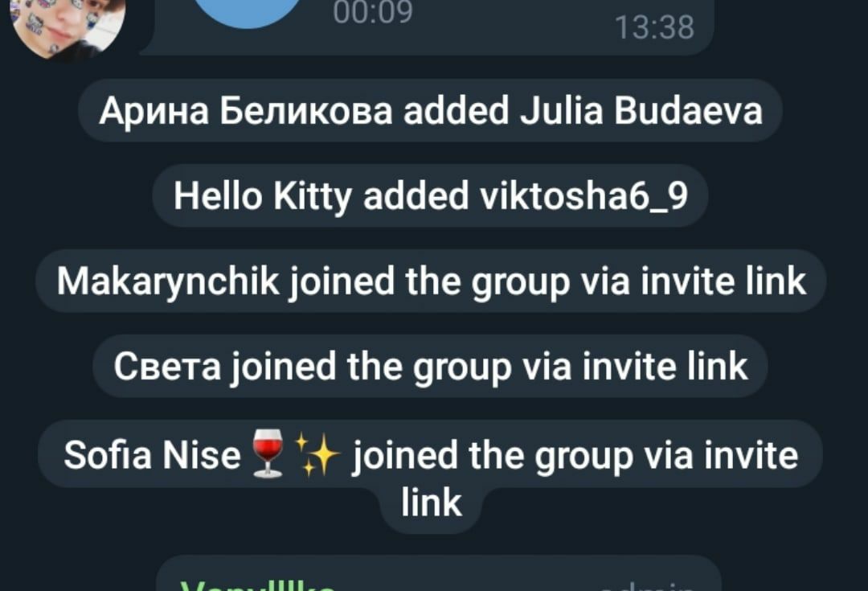Play the voice message via blue circle
This screenshot has width=868, height=591.
click(x=248, y=12)
